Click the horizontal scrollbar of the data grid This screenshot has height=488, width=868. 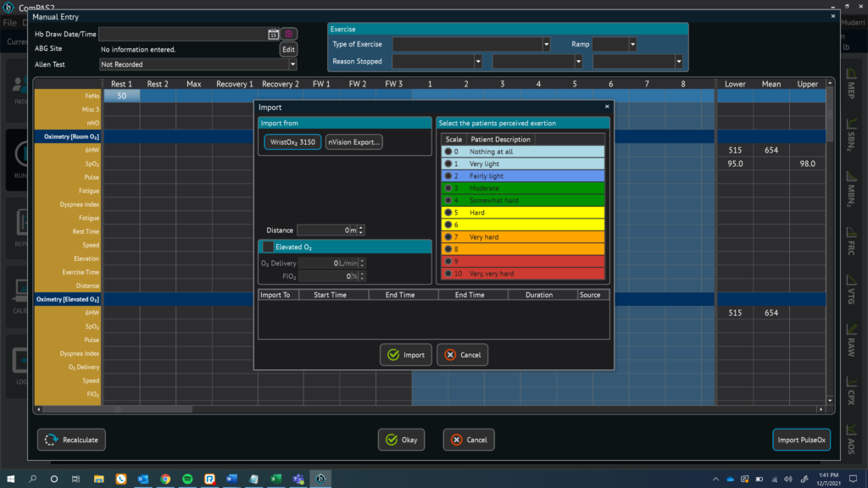(x=118, y=409)
